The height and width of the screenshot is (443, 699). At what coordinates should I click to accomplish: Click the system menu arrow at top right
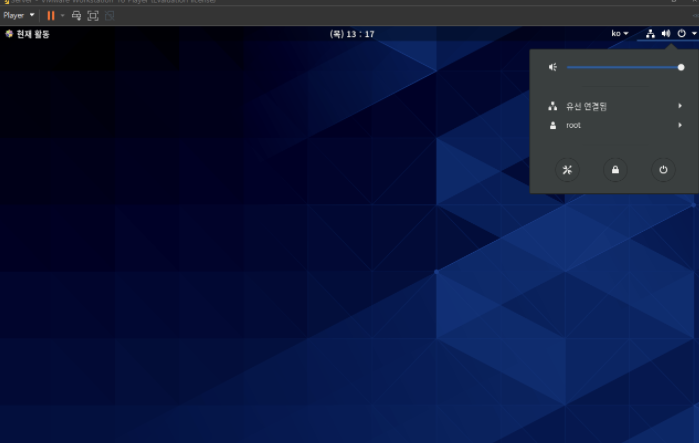pyautogui.click(x=694, y=33)
